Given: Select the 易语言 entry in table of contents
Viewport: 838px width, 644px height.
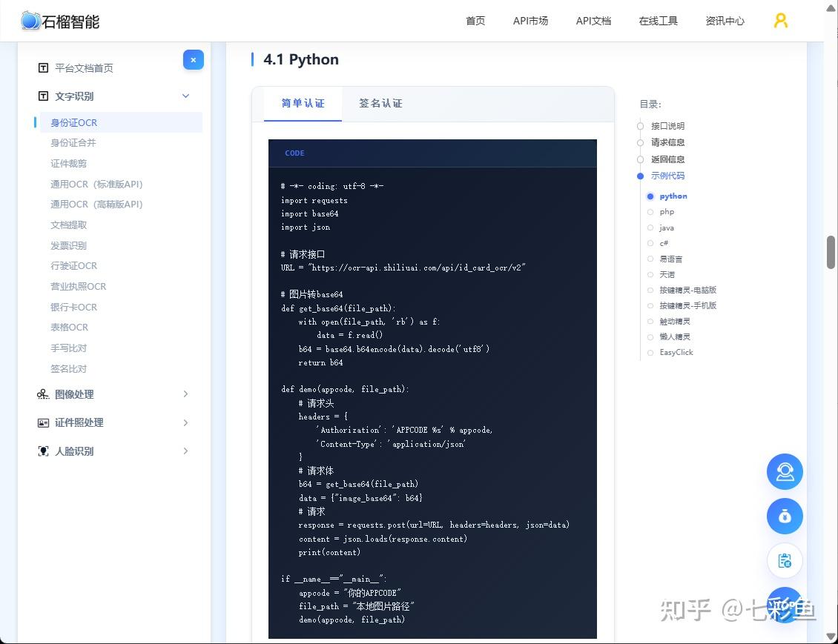Looking at the screenshot, I should [x=670, y=259].
